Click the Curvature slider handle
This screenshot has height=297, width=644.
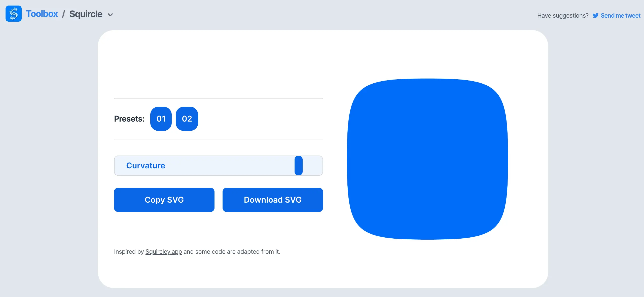point(298,166)
